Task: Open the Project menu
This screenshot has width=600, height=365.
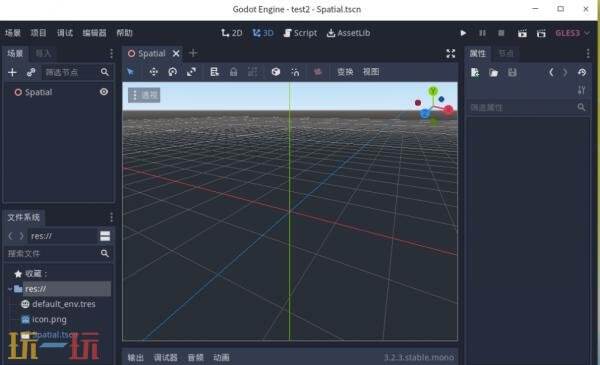Action: pos(38,33)
